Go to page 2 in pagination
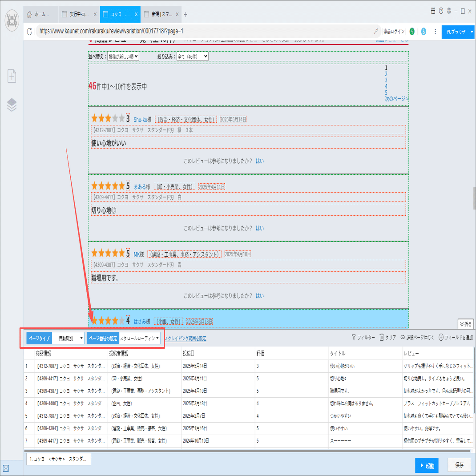Screen dimensions: 476x476 pyautogui.click(x=386, y=74)
